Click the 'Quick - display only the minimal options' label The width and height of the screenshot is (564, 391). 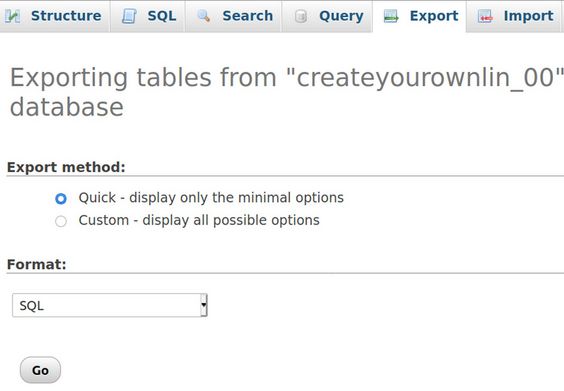(211, 198)
